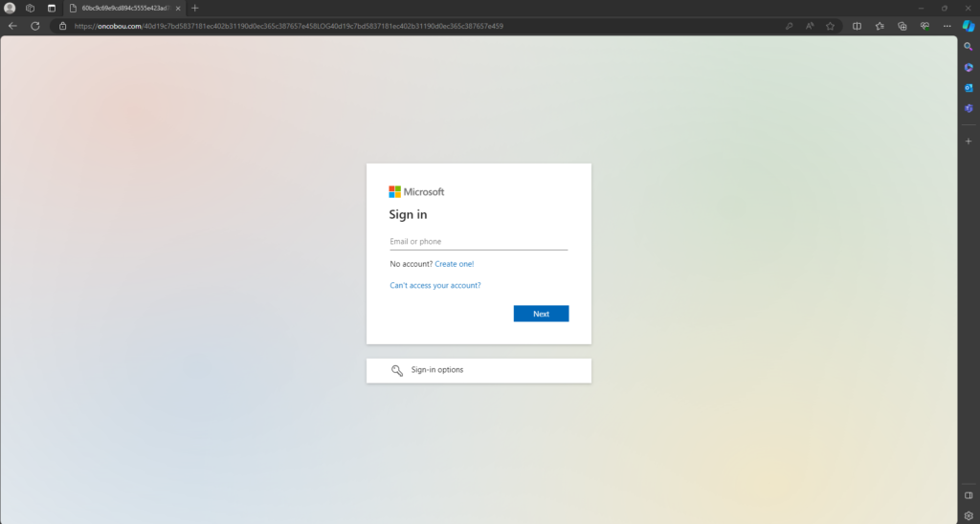Click the blue Next button

[542, 314]
